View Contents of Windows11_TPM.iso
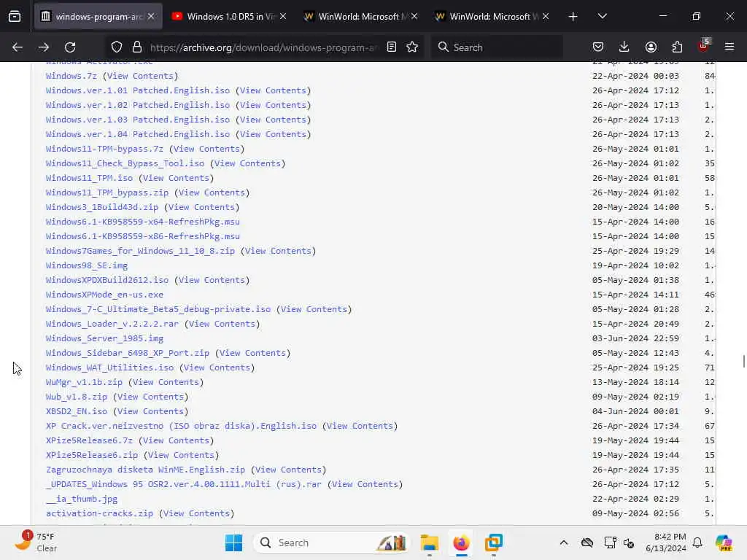 pyautogui.click(x=177, y=178)
